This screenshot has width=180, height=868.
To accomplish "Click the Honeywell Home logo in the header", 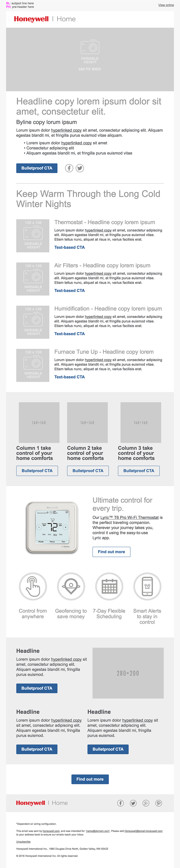I will pos(45,19).
